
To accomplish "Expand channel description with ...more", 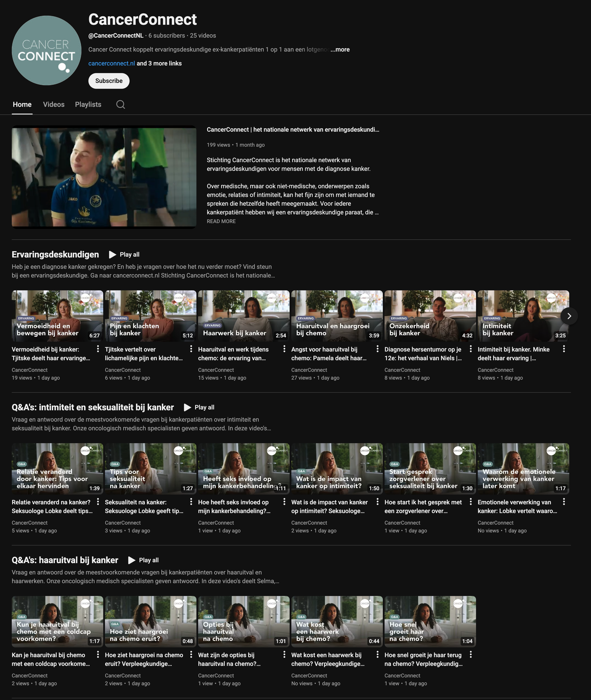I will [340, 50].
